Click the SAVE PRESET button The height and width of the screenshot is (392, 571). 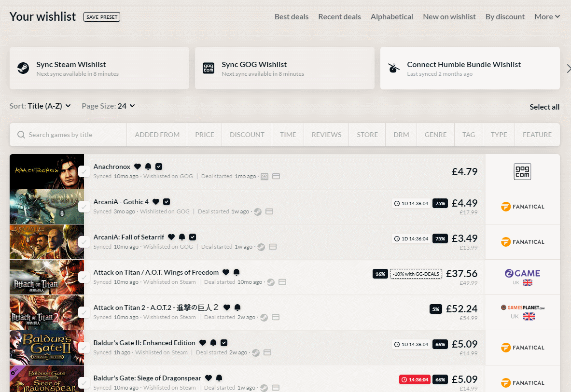point(102,17)
